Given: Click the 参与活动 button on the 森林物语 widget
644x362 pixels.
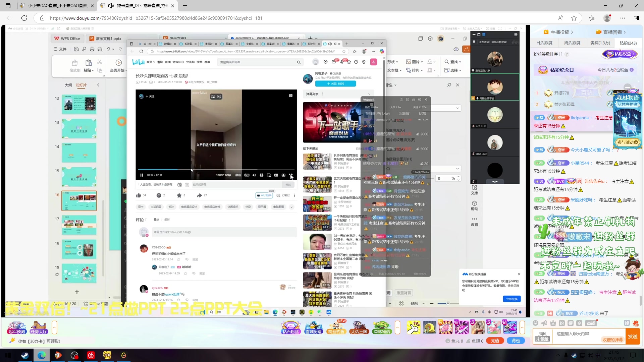Looking at the screenshot, I should (x=627, y=142).
